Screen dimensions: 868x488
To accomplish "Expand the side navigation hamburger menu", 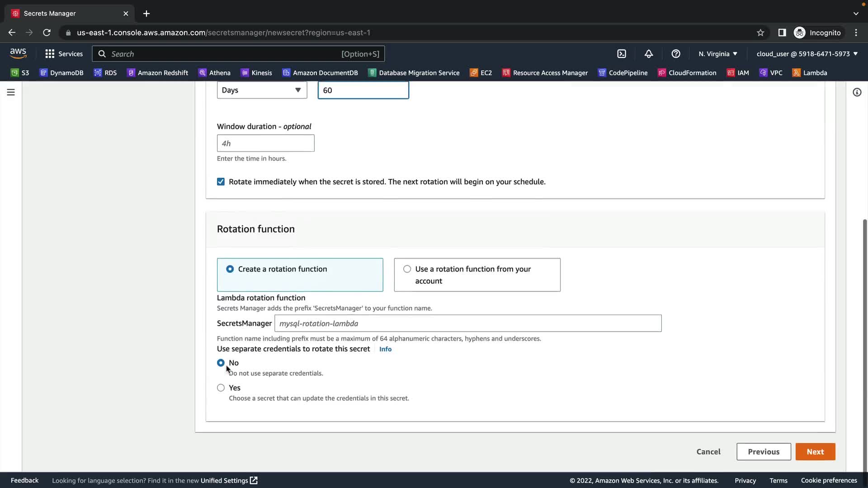I will 11,92.
